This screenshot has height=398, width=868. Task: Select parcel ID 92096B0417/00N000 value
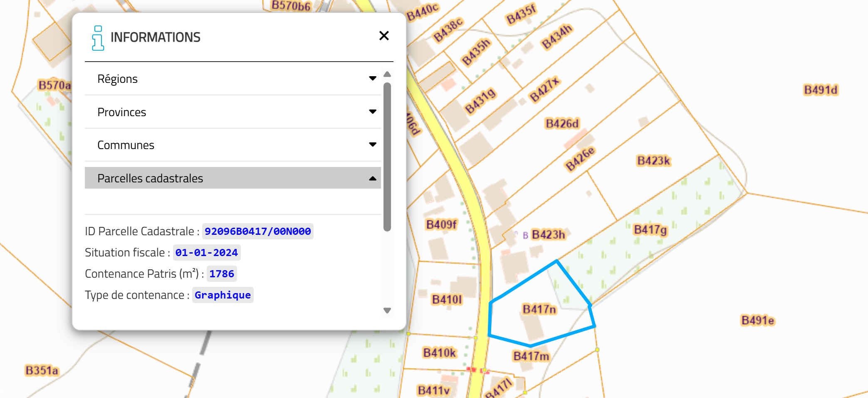[x=257, y=231]
